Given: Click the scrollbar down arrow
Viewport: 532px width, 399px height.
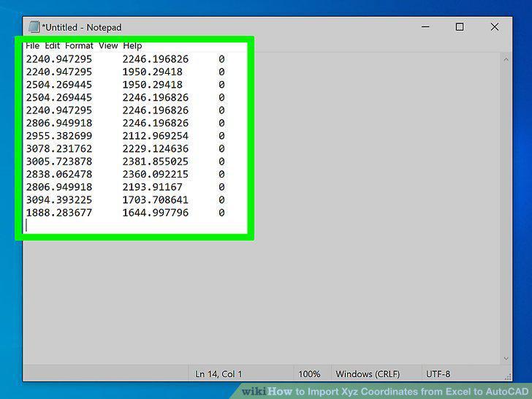Looking at the screenshot, I should pos(506,359).
